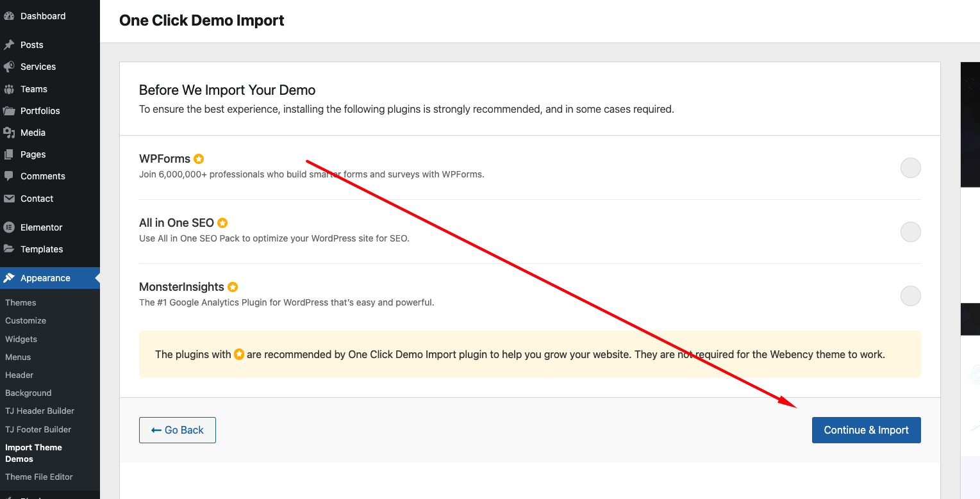Open TJ Header Builder
The height and width of the screenshot is (499, 980).
40,411
